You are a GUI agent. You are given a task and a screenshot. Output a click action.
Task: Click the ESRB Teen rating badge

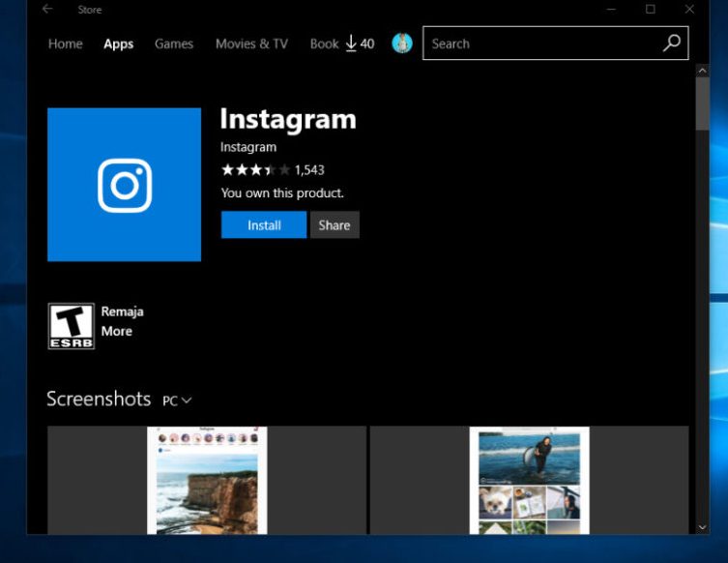71,326
